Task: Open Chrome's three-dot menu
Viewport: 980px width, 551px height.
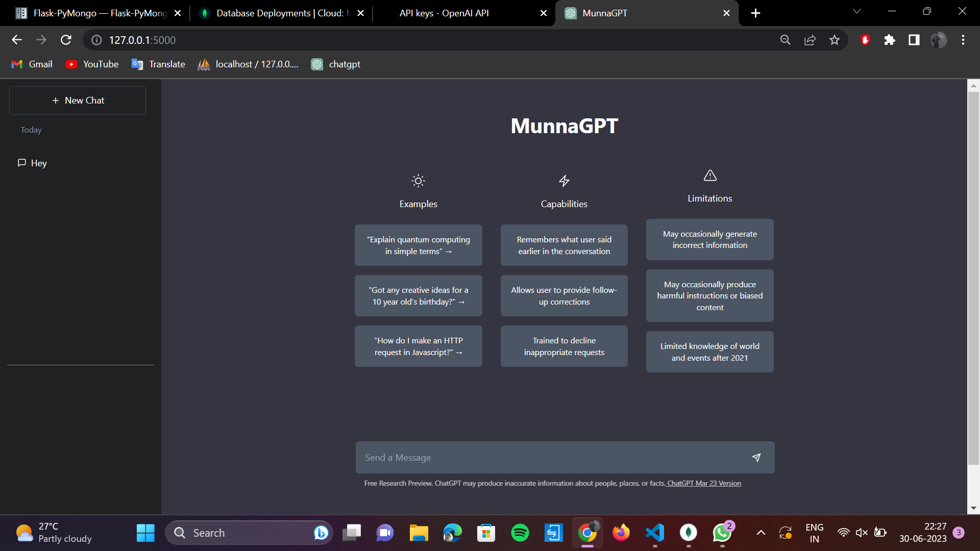Action: pos(963,40)
